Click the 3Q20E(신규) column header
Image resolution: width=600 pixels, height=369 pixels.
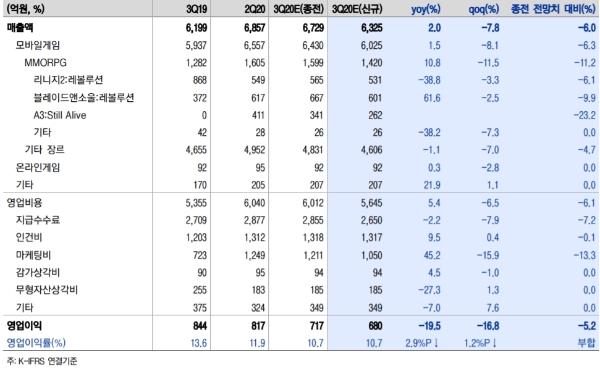coord(357,9)
